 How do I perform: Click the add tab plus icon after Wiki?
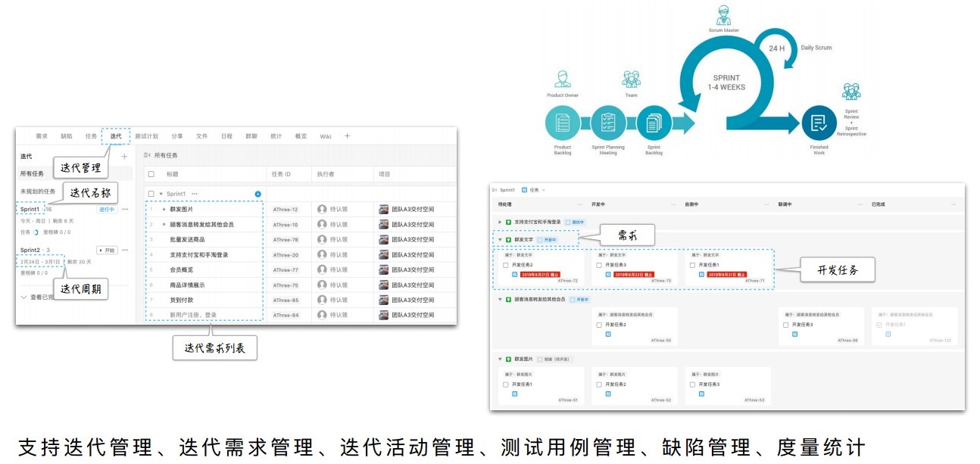[x=348, y=136]
